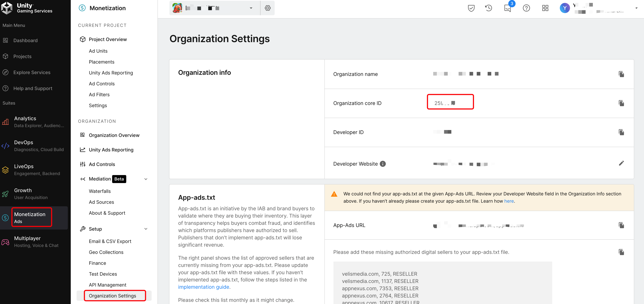Click the Developer Website info icon
644x304 pixels.
click(x=383, y=164)
